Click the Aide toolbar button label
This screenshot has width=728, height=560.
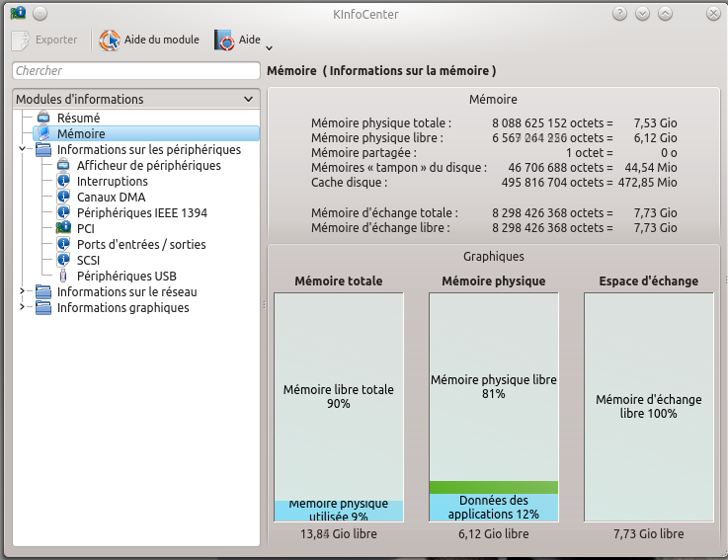(x=250, y=40)
